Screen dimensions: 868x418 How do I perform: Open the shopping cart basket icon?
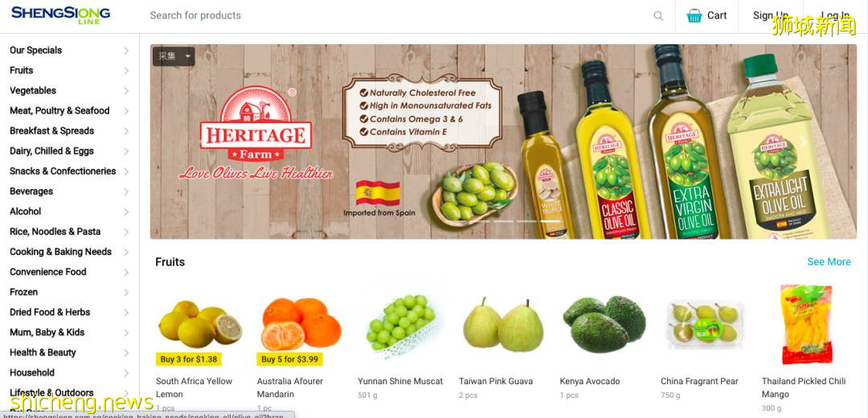tap(694, 15)
